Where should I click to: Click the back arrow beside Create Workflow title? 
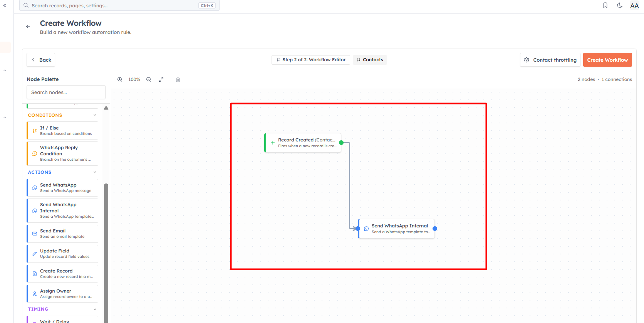28,27
